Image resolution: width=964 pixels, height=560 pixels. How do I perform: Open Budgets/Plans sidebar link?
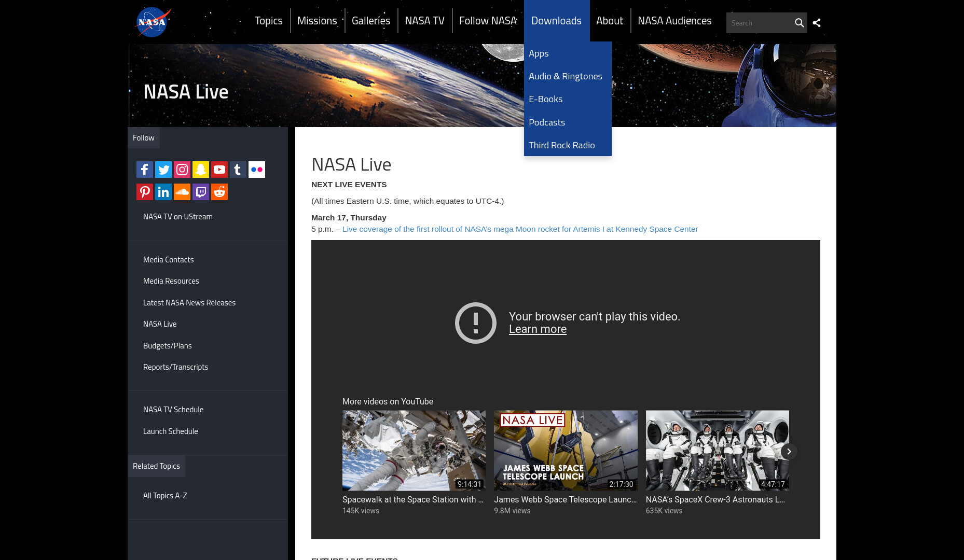168,346
